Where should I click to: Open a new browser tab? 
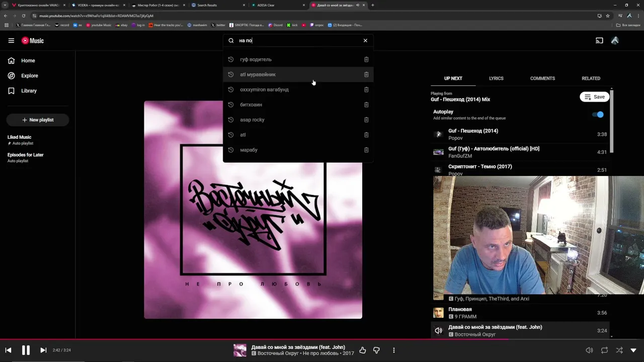coord(372,5)
